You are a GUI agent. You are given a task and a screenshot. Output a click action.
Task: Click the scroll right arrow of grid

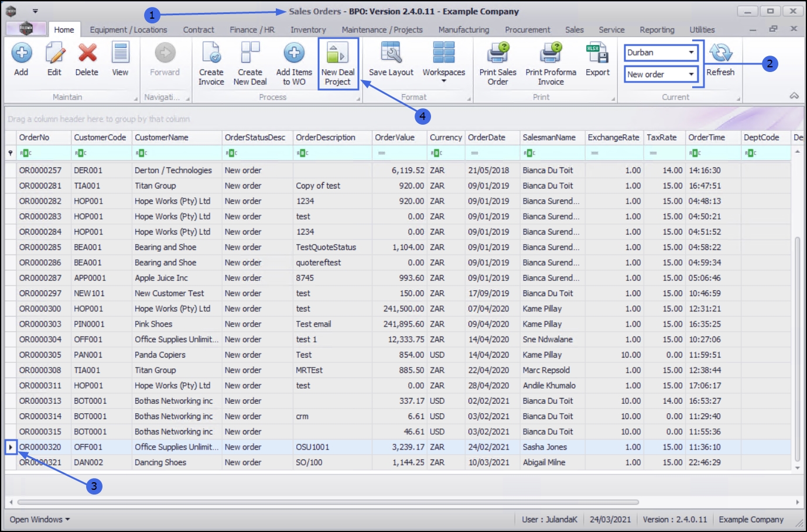(797, 502)
